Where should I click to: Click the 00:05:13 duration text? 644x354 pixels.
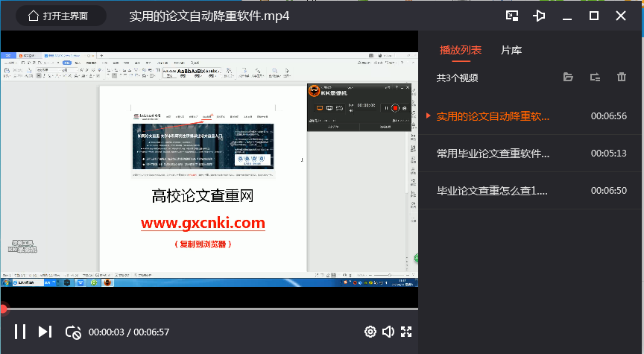609,154
